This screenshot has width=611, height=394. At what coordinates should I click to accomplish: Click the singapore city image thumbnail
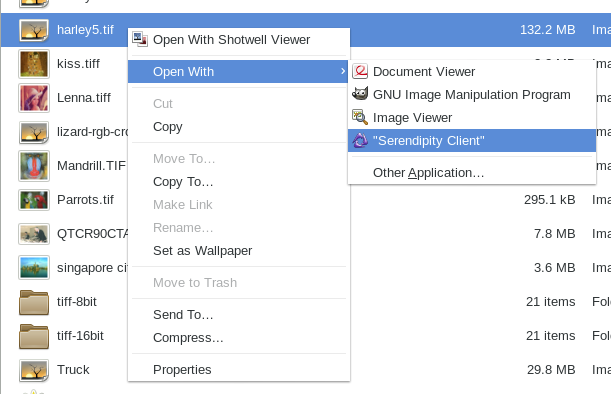(x=34, y=268)
